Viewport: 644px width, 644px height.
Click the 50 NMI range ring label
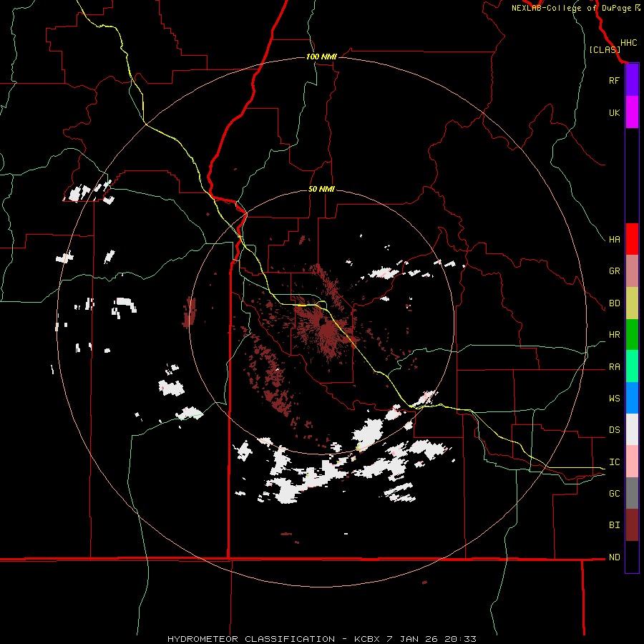tap(321, 189)
